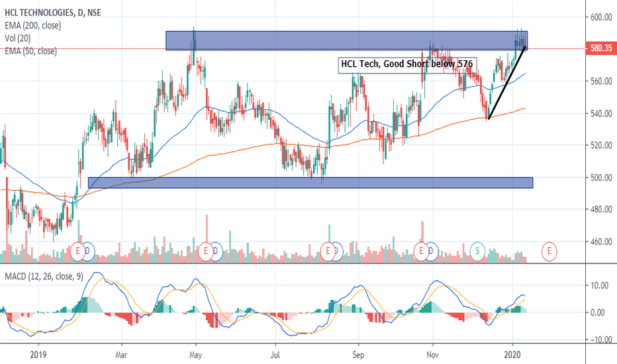Open the green split S marker in December
This screenshot has width=617, height=364.
[478, 251]
